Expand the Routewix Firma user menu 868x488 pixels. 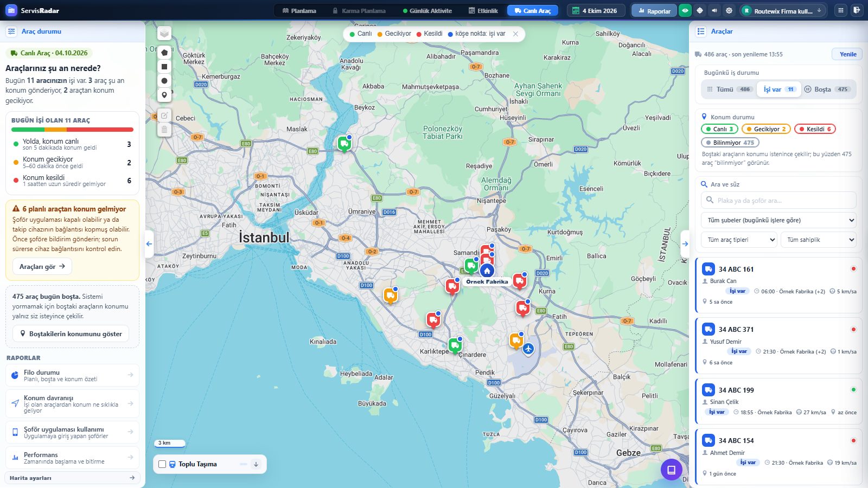coord(783,10)
